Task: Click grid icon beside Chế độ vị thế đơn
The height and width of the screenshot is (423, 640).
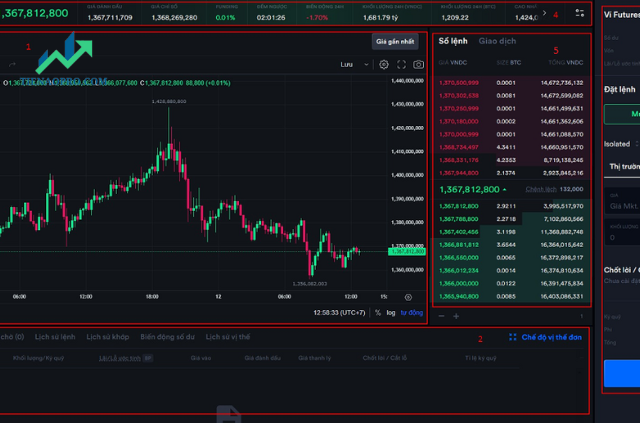Action: click(513, 337)
